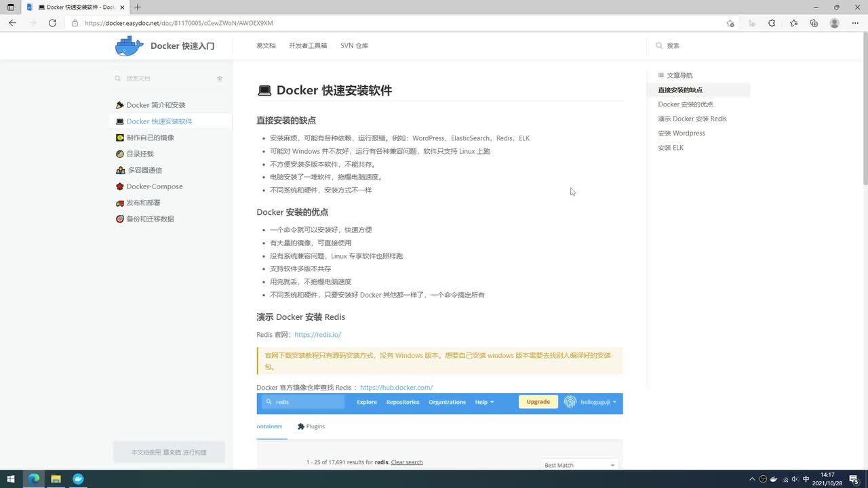
Task: Open the Windows Start menu
Action: (11, 479)
